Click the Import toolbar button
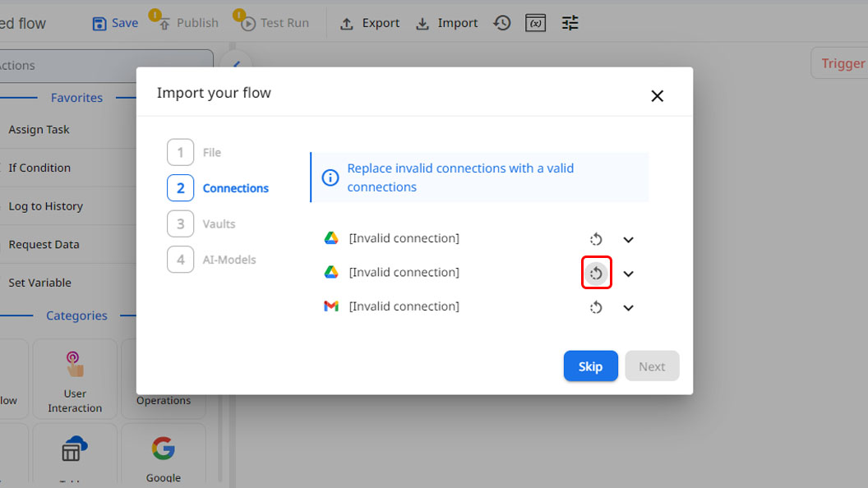 pos(446,23)
